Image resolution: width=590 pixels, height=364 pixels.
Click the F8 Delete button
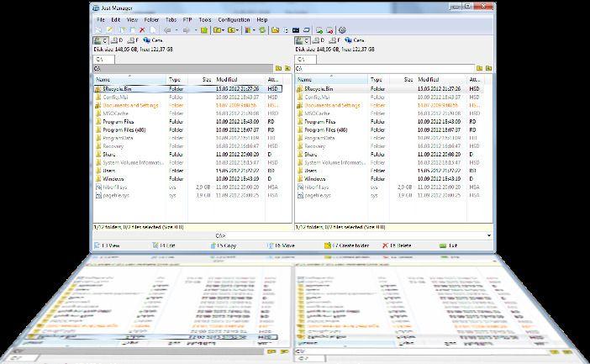[x=397, y=245]
